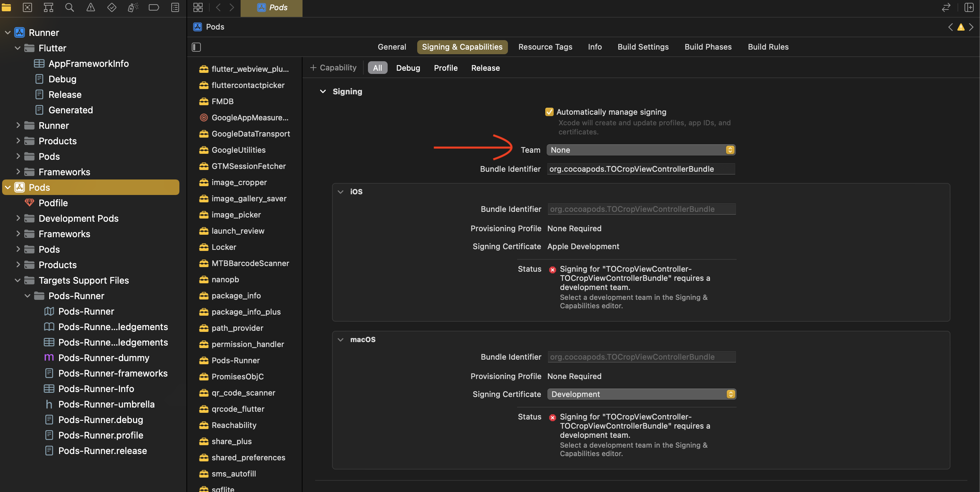Collapse the Flutter folder
Viewport: 980px width, 492px height.
pyautogui.click(x=18, y=48)
